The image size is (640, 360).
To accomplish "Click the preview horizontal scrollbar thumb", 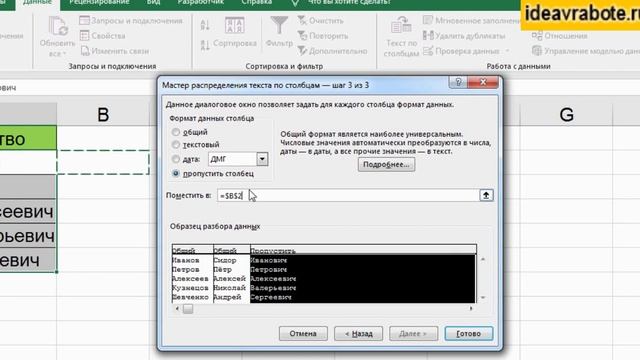I will (x=188, y=309).
